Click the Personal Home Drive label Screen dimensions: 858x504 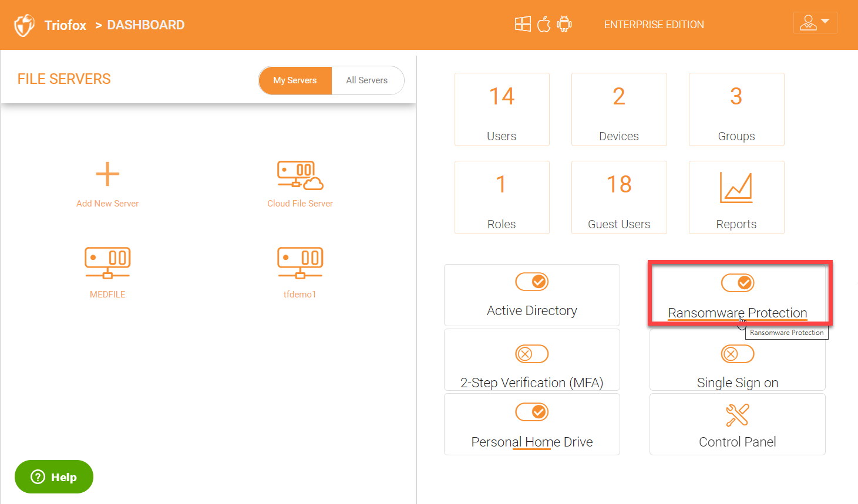coord(532,442)
